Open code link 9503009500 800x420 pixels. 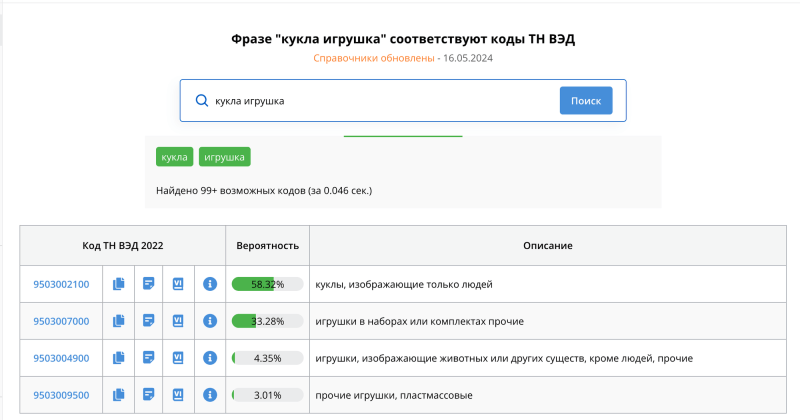point(61,395)
